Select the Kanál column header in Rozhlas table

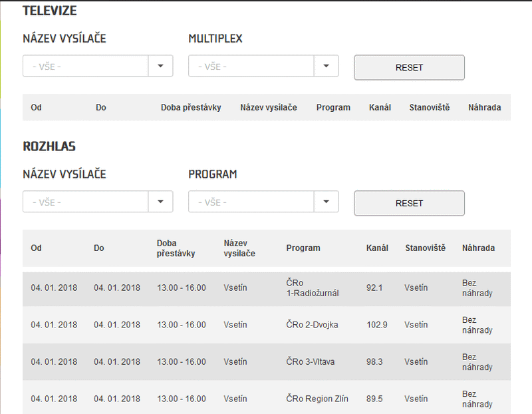377,248
